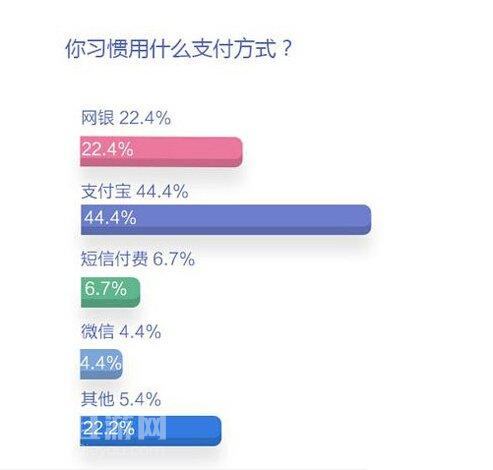Click the survey title 你习惯用什么支付方式
The width and height of the screenshot is (493, 470).
click(179, 49)
